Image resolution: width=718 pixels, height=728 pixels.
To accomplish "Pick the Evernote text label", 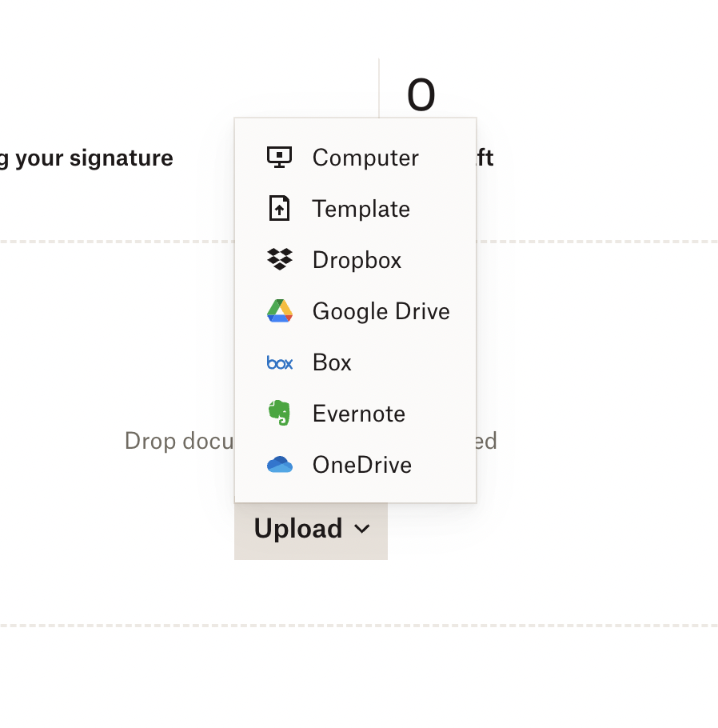I will (x=358, y=414).
